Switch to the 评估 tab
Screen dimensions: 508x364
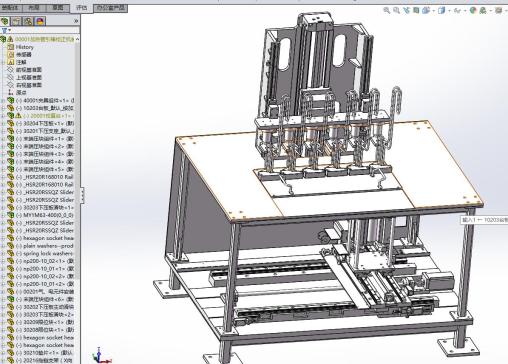tap(81, 8)
